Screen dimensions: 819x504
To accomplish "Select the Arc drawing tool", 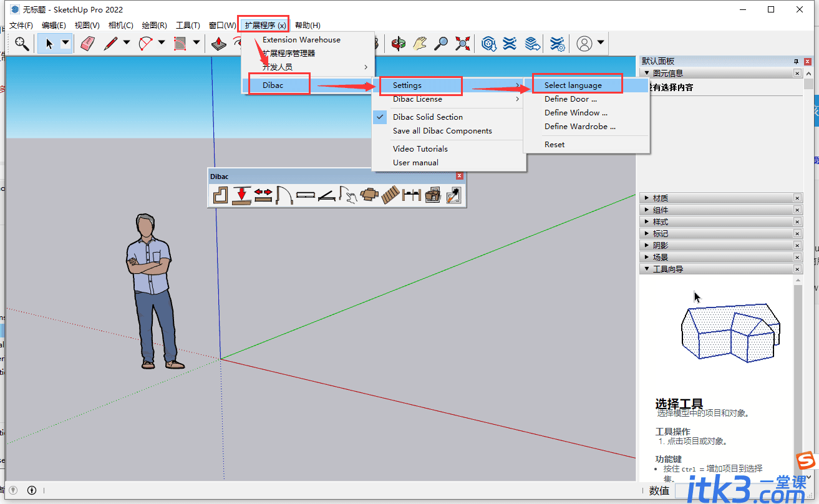I will (x=146, y=43).
